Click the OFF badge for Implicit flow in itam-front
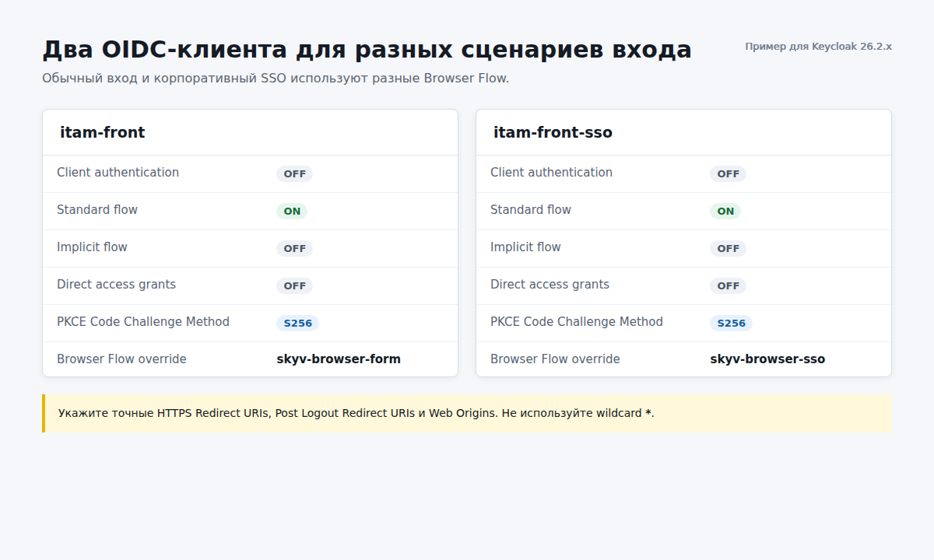This screenshot has width=934, height=560. 294,249
